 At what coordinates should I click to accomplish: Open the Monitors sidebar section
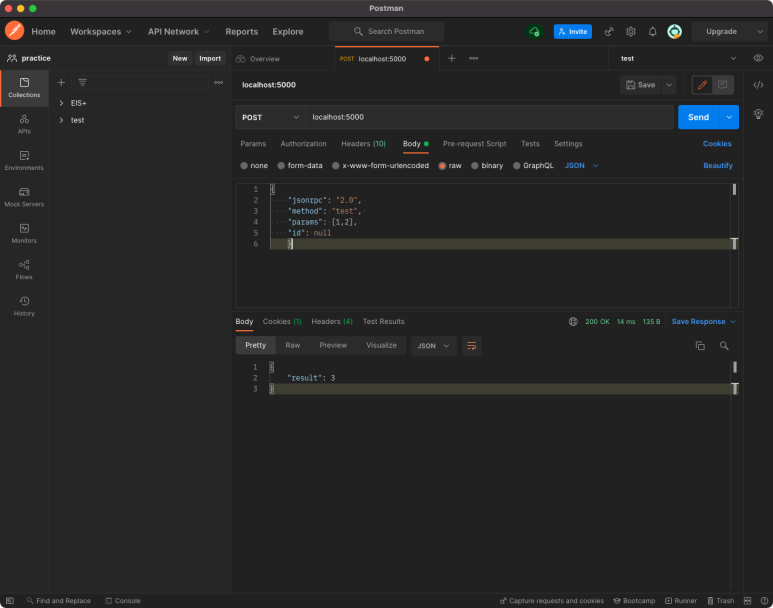(24, 234)
